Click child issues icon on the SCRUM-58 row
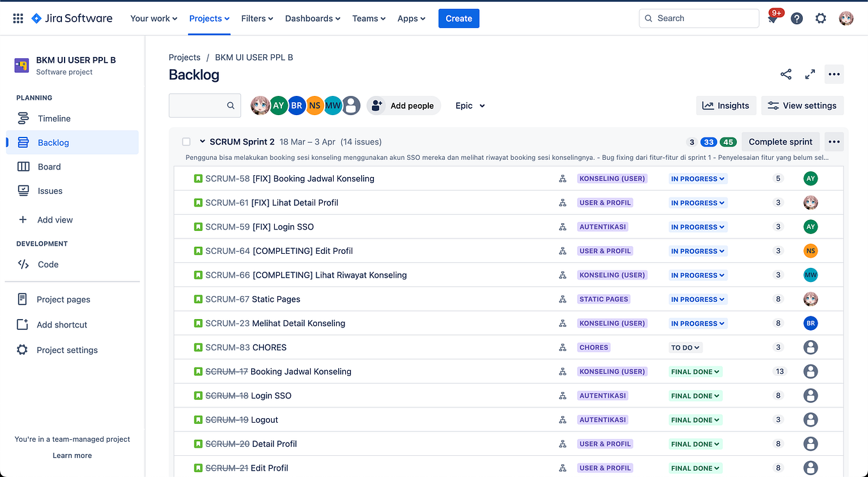 tap(562, 179)
